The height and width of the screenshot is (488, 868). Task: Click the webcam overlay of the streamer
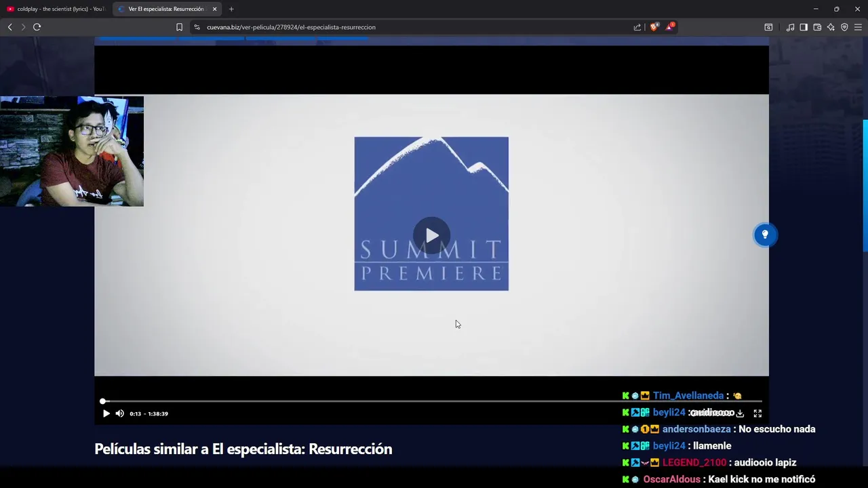tap(72, 151)
